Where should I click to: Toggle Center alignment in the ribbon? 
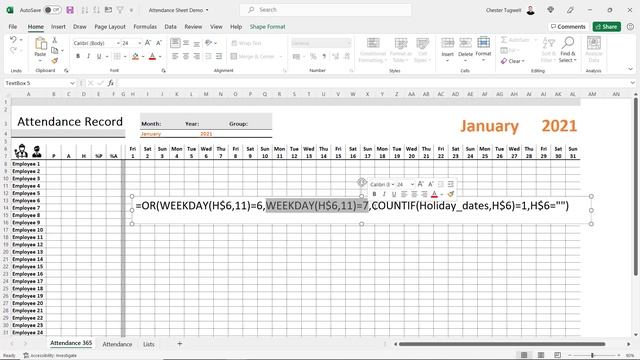[186, 56]
